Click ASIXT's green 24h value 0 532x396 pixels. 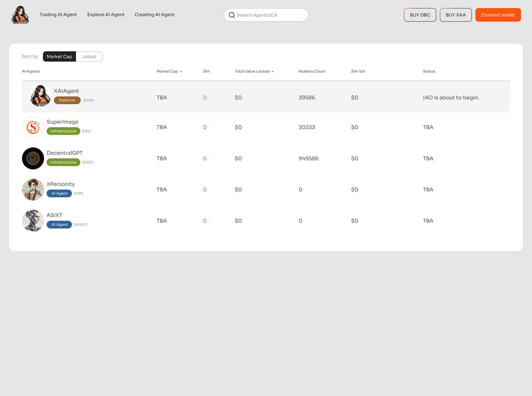click(x=205, y=221)
